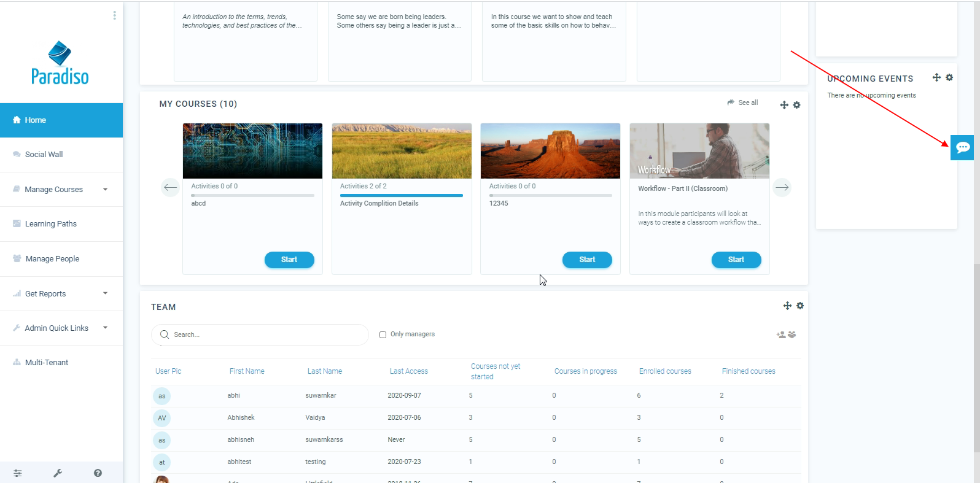The image size is (980, 483).
Task: Open the three-dot menu above Paradiso logo
Action: pyautogui.click(x=114, y=15)
